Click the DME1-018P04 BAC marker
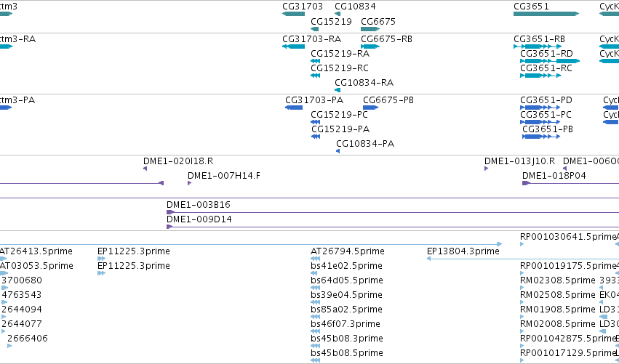This screenshot has width=619, height=364. pyautogui.click(x=526, y=183)
